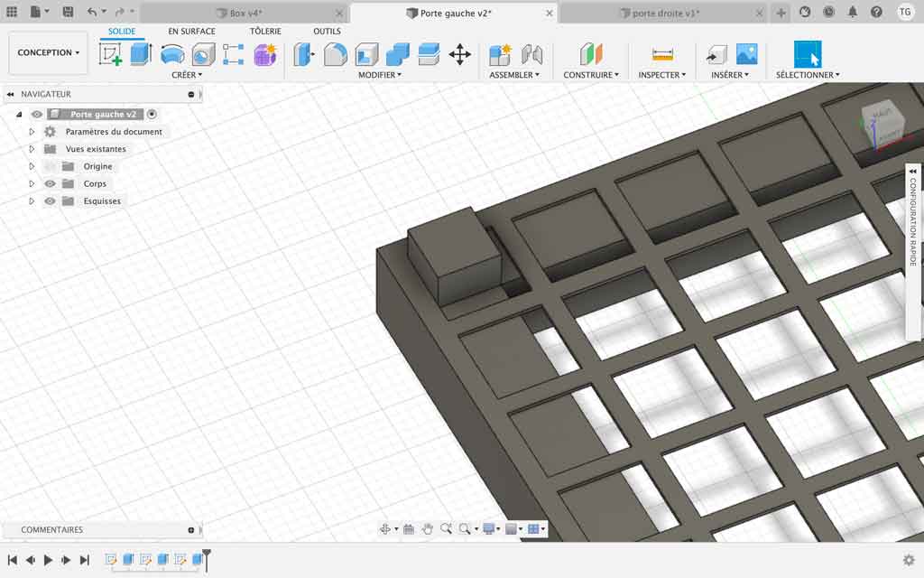
Task: Open the SÉLECTIONNER dropdown menu
Action: point(808,75)
